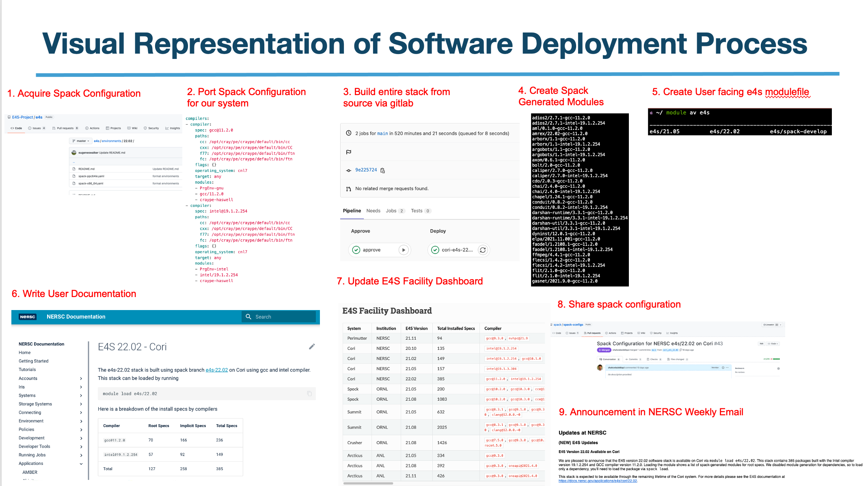Click the commit node icon beside 9e225724
Image resolution: width=868 pixels, height=486 pixels.
348,170
